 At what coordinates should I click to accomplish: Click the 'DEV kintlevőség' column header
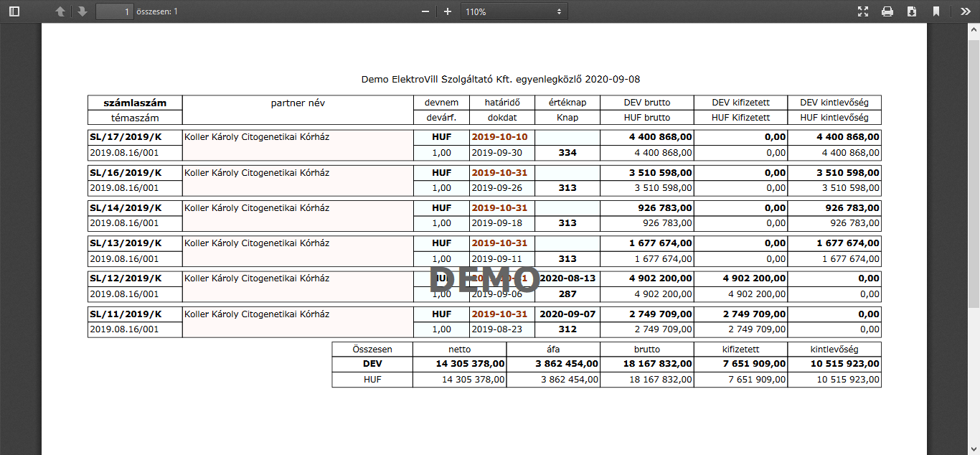[x=834, y=103]
